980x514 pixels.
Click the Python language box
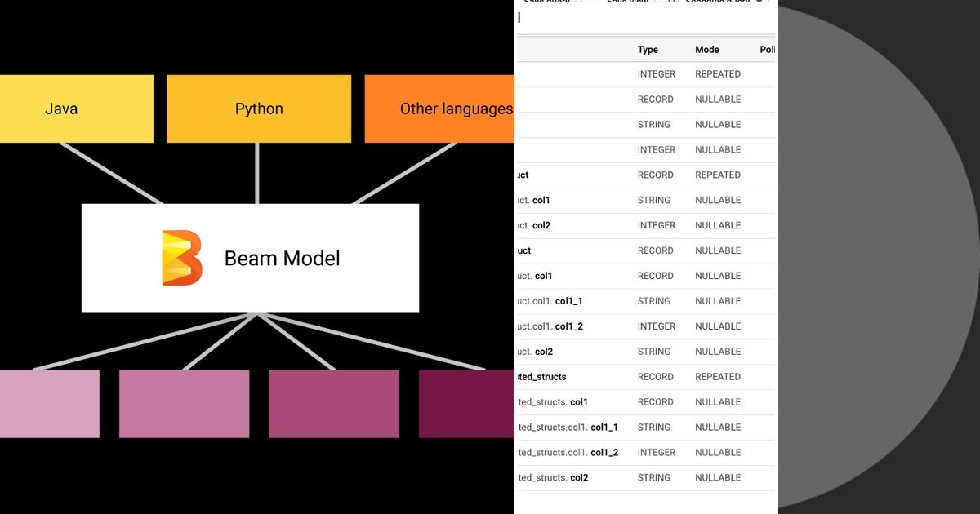259,108
